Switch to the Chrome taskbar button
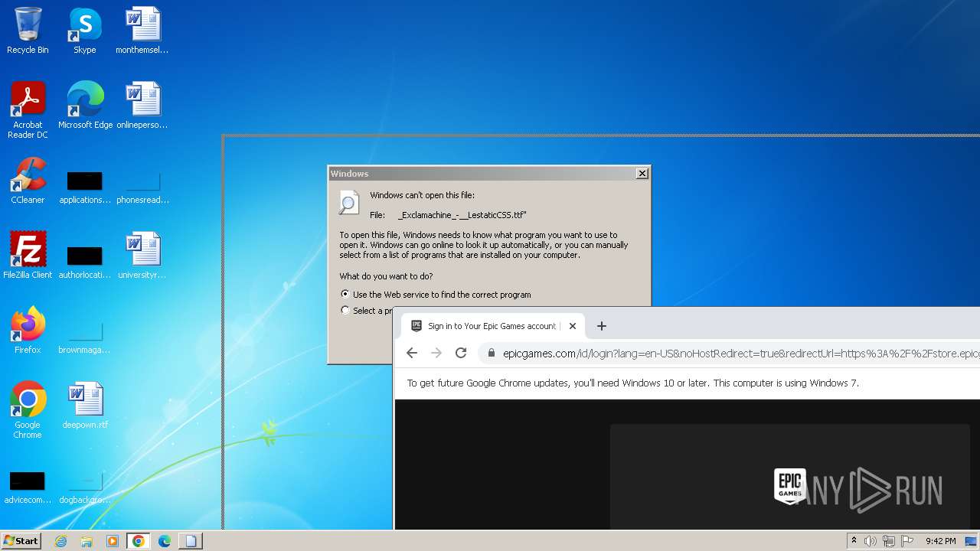Image resolution: width=980 pixels, height=551 pixels. tap(139, 541)
